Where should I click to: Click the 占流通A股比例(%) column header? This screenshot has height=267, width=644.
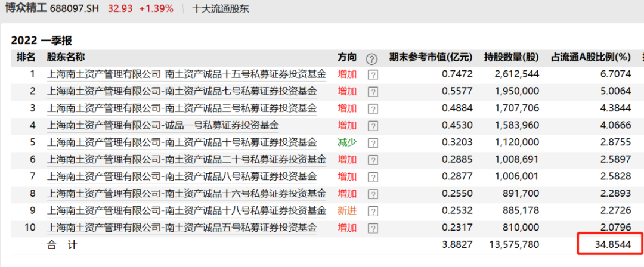coord(590,57)
